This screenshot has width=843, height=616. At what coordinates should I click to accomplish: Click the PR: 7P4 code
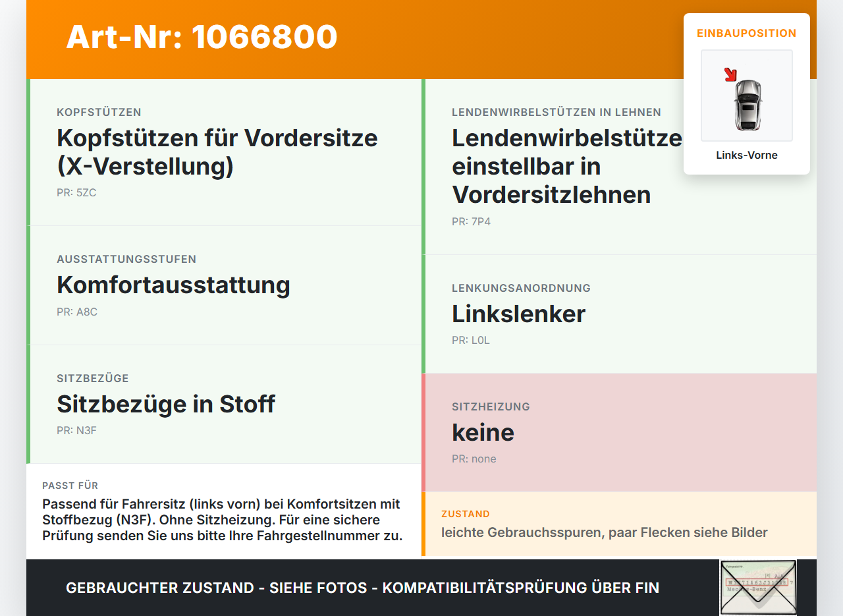471,222
